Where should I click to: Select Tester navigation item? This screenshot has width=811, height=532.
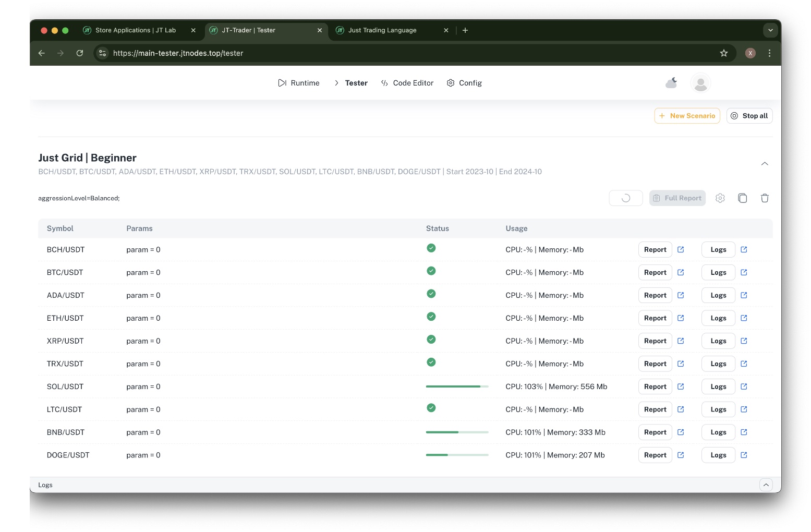coord(350,83)
